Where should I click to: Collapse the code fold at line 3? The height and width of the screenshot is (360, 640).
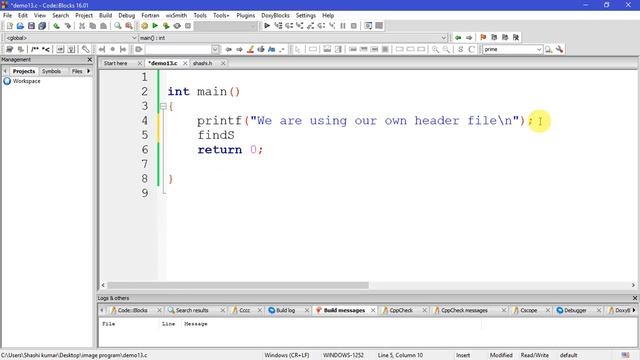coord(163,107)
